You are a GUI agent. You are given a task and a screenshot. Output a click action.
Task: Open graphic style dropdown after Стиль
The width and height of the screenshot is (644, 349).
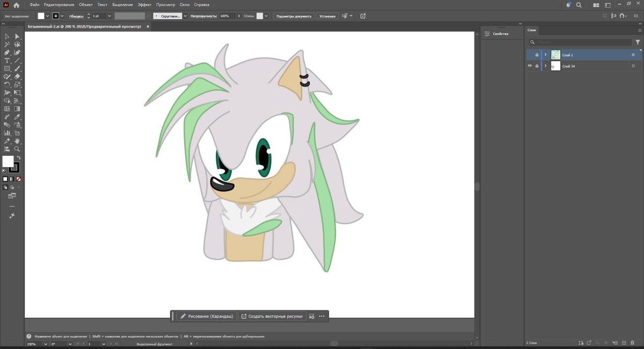click(x=267, y=16)
